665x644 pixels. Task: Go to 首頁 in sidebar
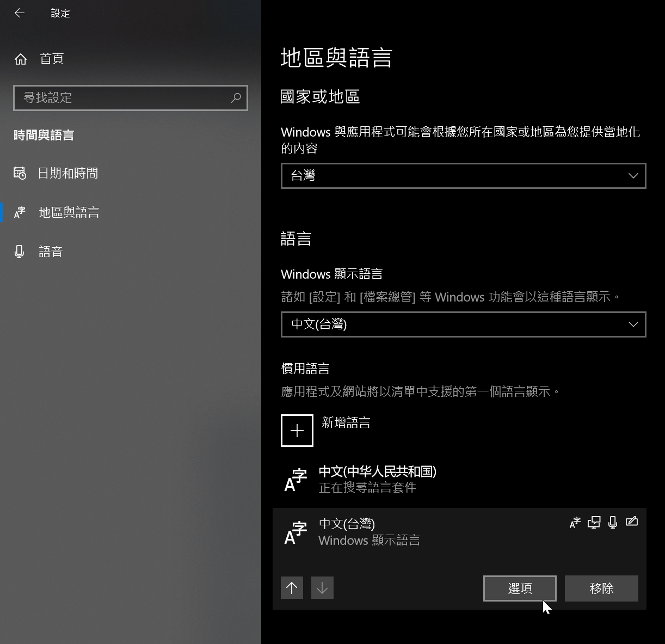pos(131,59)
